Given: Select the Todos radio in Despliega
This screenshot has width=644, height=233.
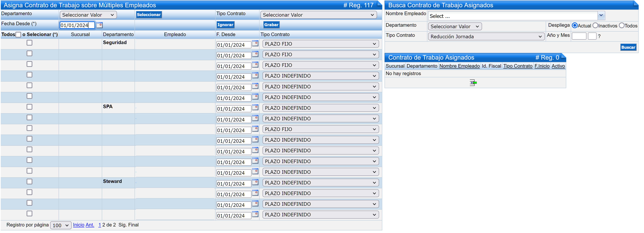Looking at the screenshot, I should (x=622, y=26).
